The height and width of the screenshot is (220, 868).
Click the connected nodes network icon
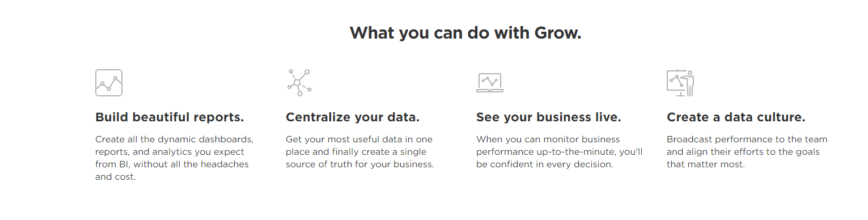[299, 83]
